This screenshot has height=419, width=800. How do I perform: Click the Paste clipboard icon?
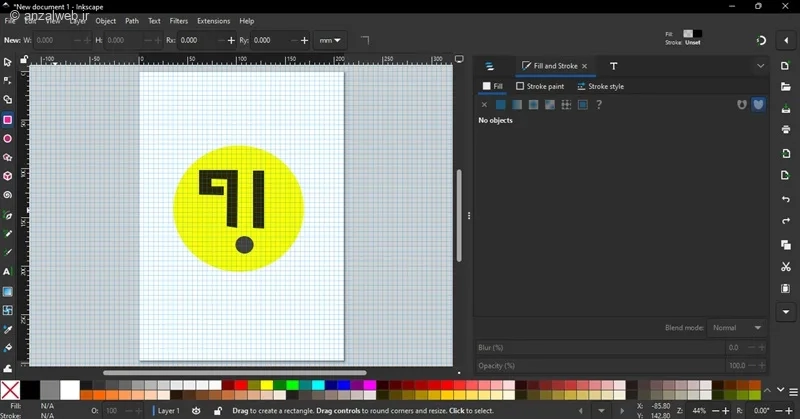pos(786,288)
